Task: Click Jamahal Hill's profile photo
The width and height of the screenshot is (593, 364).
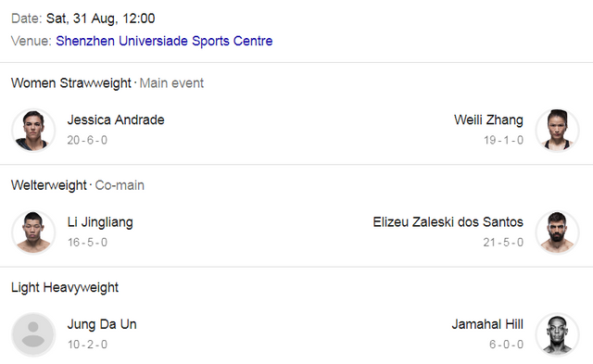Action: 557,334
